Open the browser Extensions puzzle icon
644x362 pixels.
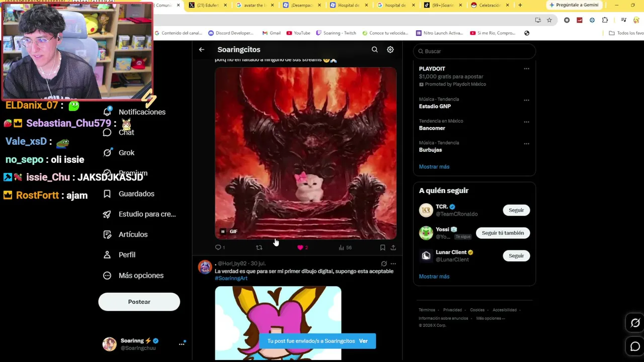coord(605,20)
